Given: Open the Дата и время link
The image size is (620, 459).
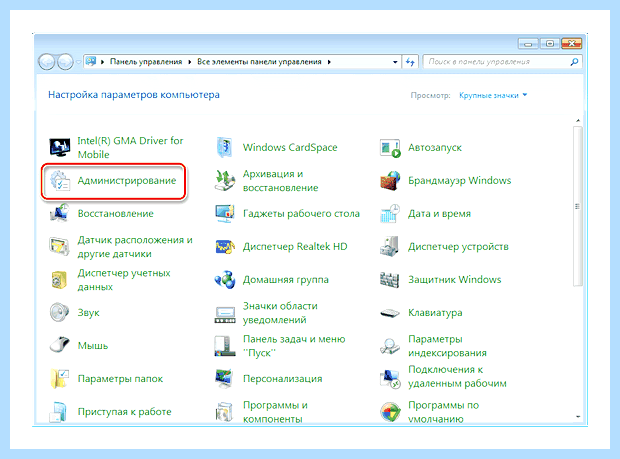Looking at the screenshot, I should pos(439,214).
